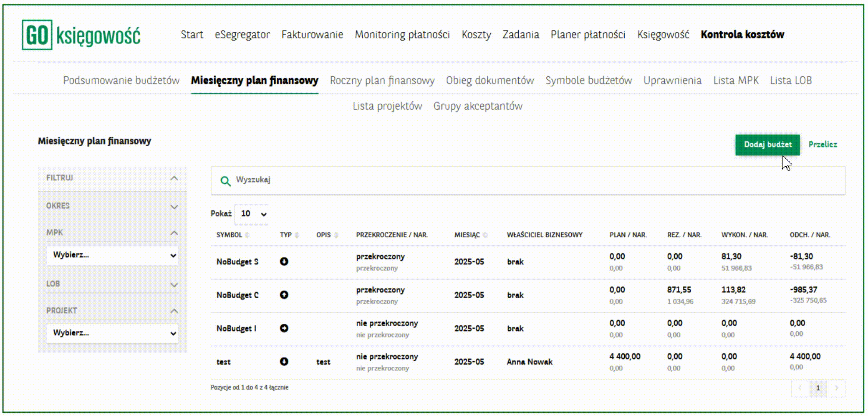Sort by TYP column sort icon
This screenshot has height=416, width=868.
297,235
